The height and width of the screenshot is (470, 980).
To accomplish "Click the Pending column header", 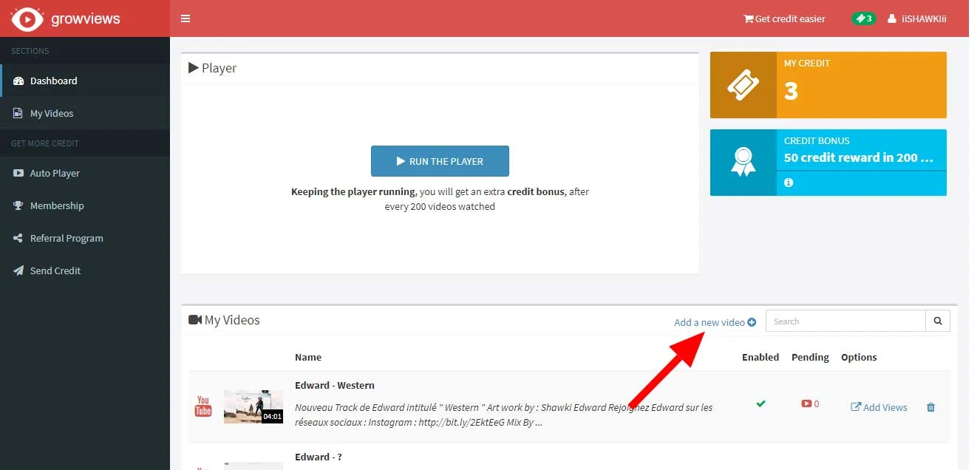I will point(810,357).
